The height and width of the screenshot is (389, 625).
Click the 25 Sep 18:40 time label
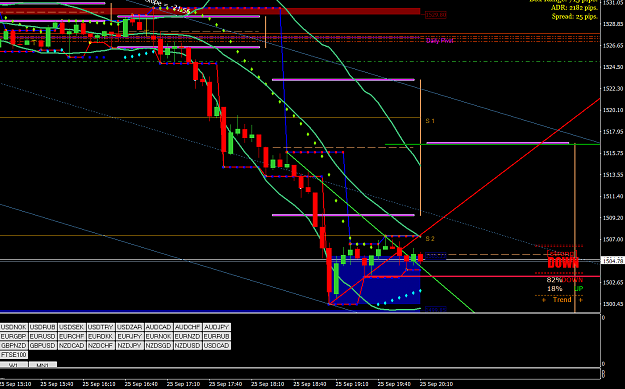[310, 384]
